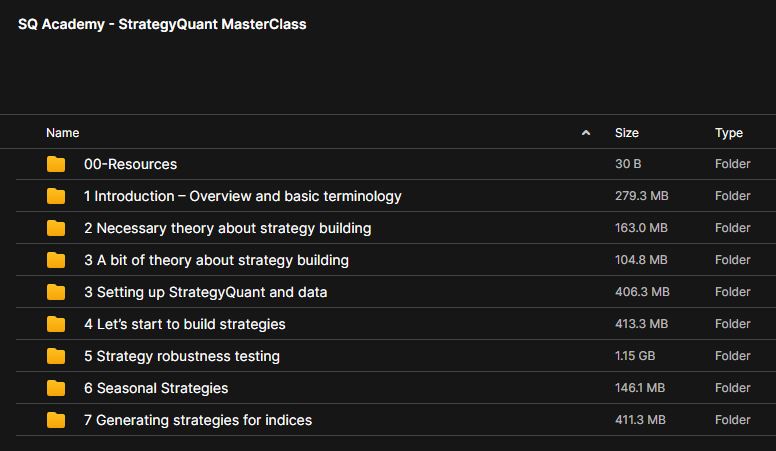This screenshot has height=451, width=776.
Task: Sort the list by Name column
Action: coord(63,133)
